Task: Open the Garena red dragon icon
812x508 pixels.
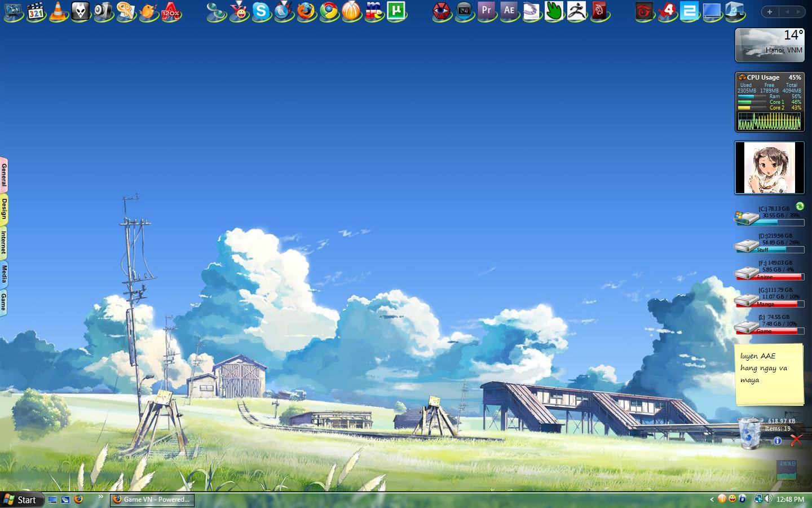Action: click(644, 11)
